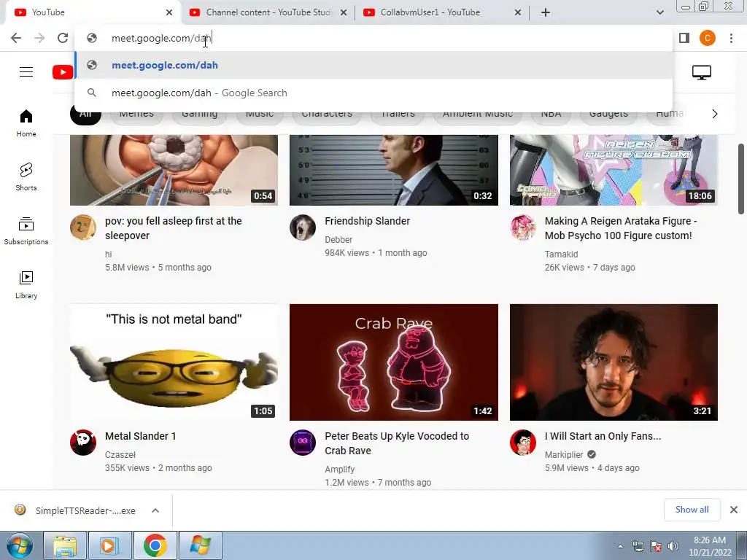Open Amplify channel avatar
This screenshot has height=560, width=747.
pyautogui.click(x=303, y=443)
